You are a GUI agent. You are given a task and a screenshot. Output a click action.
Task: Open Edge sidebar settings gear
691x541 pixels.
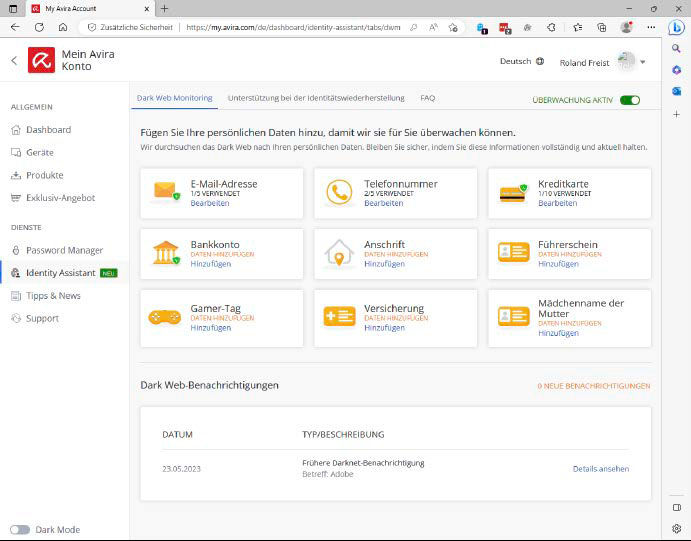pos(676,528)
